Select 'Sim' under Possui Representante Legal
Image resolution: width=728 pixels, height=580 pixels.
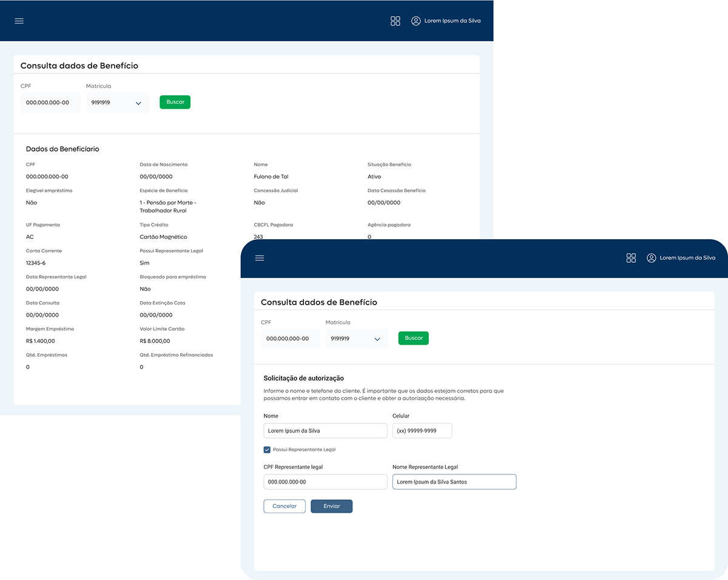point(144,263)
